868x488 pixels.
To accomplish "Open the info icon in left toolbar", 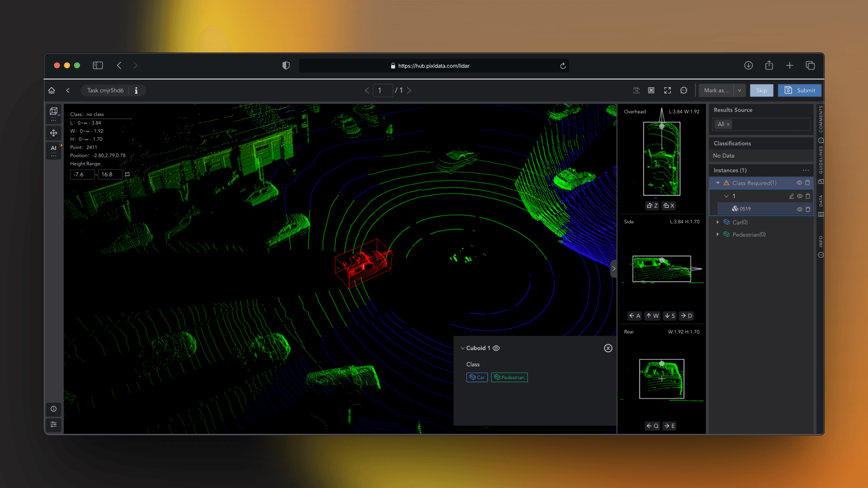I will click(53, 409).
